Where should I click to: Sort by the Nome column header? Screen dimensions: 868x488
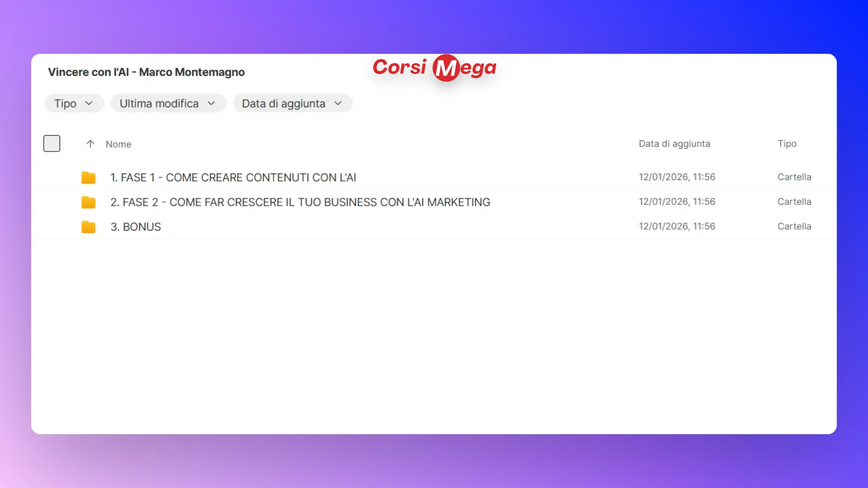(x=118, y=144)
